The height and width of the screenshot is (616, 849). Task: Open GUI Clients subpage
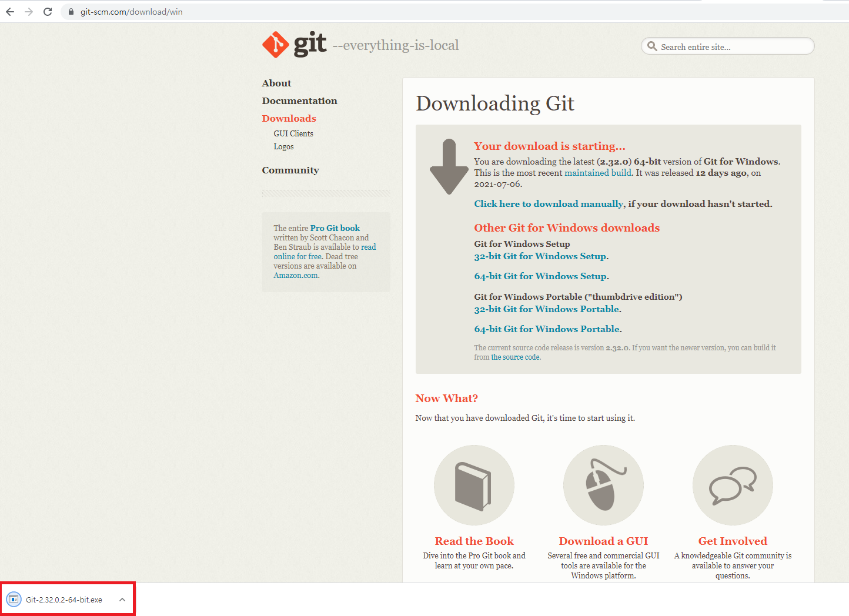pos(293,133)
